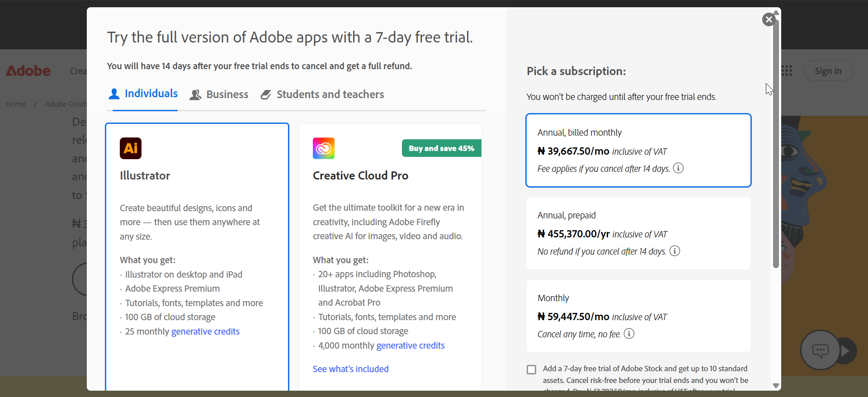868x397 pixels.
Task: Switch to the Business tab
Action: [x=219, y=95]
